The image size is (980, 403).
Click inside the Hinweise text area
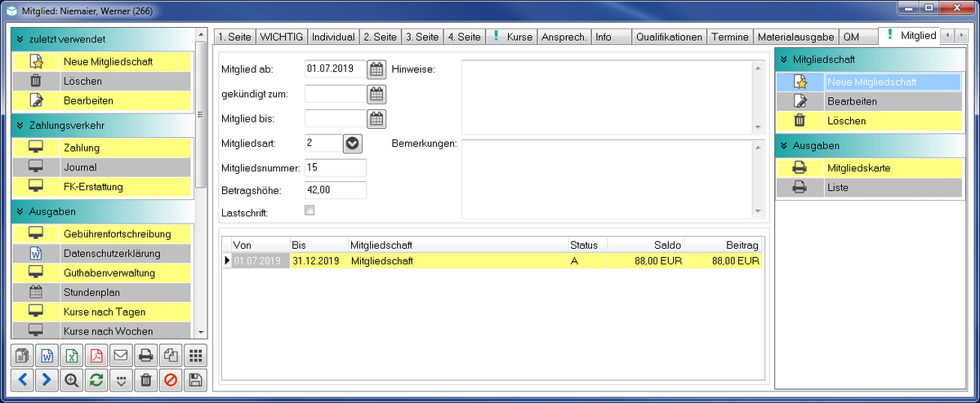608,95
